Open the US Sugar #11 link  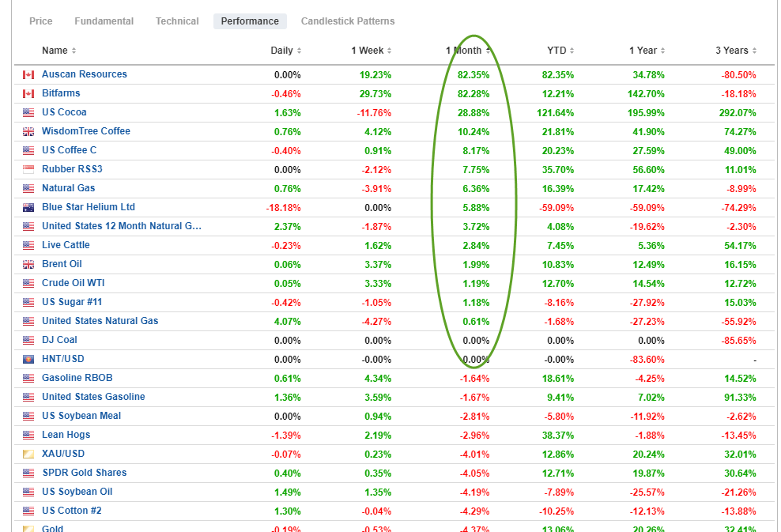tap(72, 302)
